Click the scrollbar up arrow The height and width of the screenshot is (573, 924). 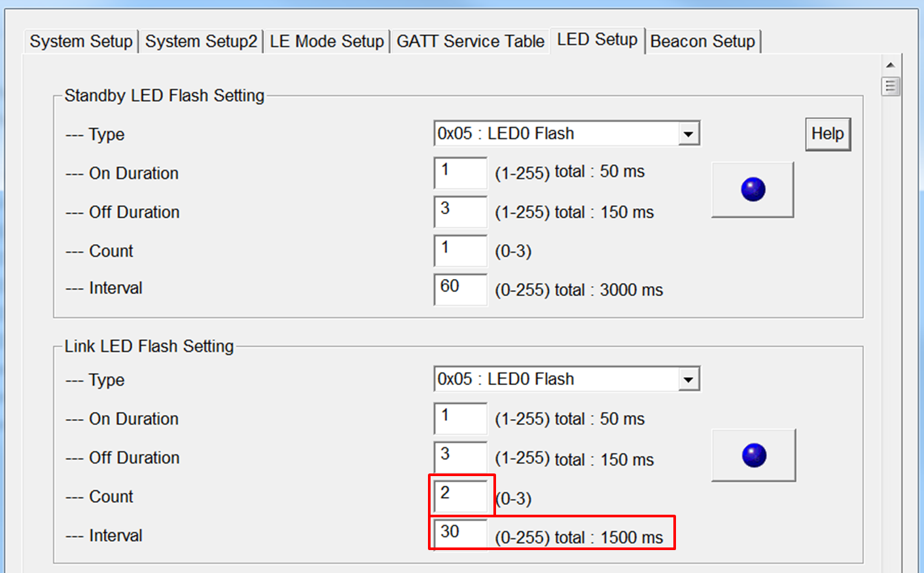tap(890, 65)
